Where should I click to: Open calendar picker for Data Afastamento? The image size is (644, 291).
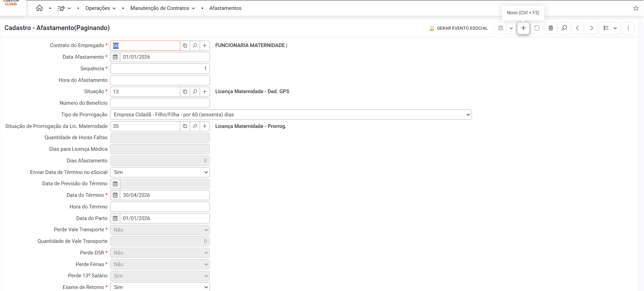[x=115, y=57]
